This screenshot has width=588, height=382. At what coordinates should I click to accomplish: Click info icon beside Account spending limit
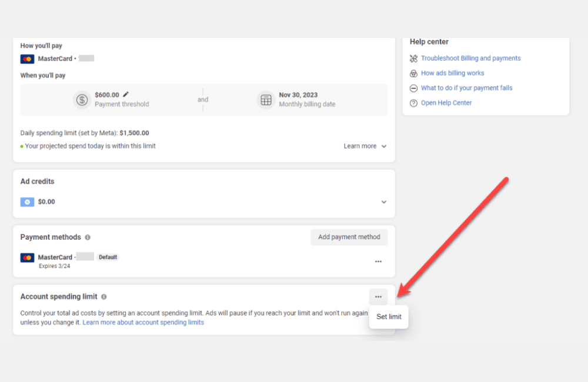(x=104, y=297)
